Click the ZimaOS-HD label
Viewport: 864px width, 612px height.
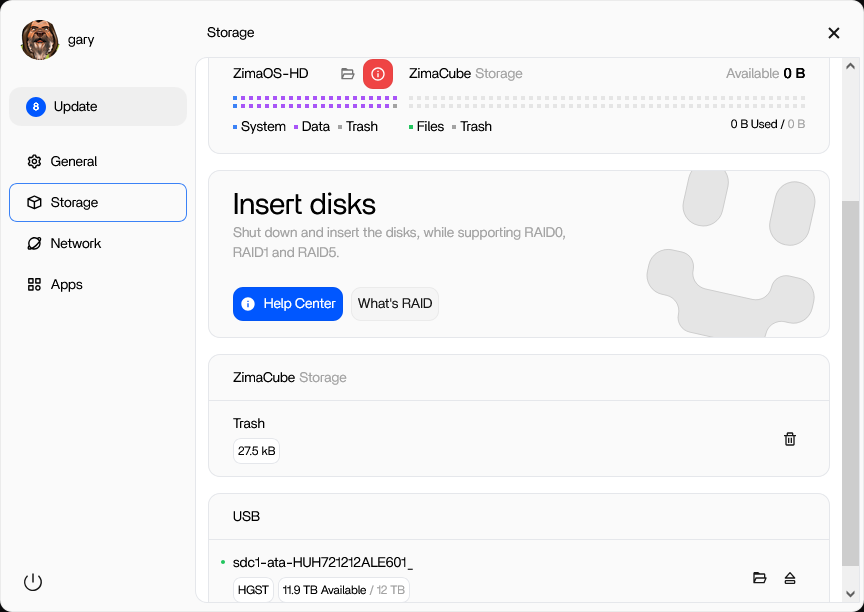271,73
